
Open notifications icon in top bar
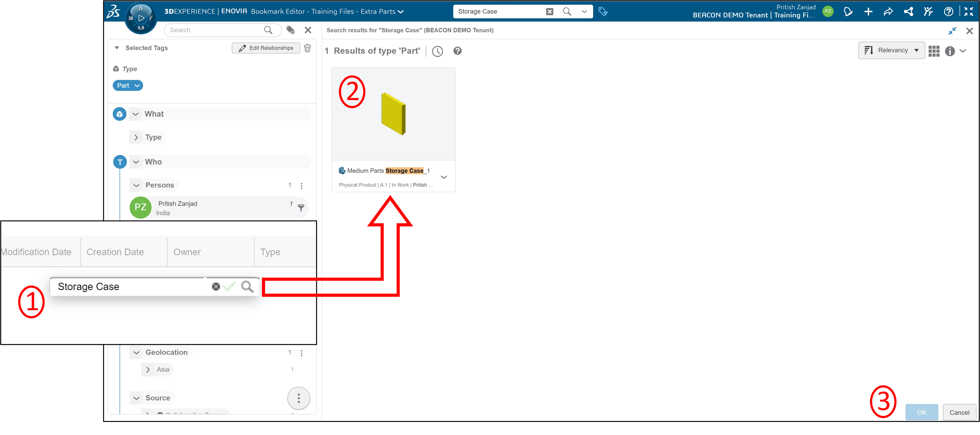tap(848, 12)
